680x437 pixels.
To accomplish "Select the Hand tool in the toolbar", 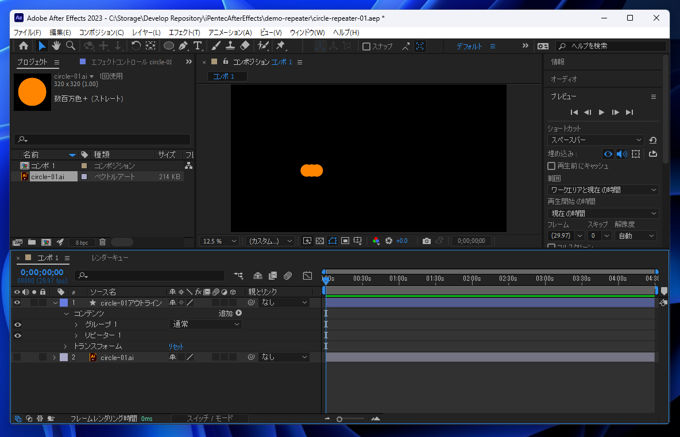I will point(56,46).
